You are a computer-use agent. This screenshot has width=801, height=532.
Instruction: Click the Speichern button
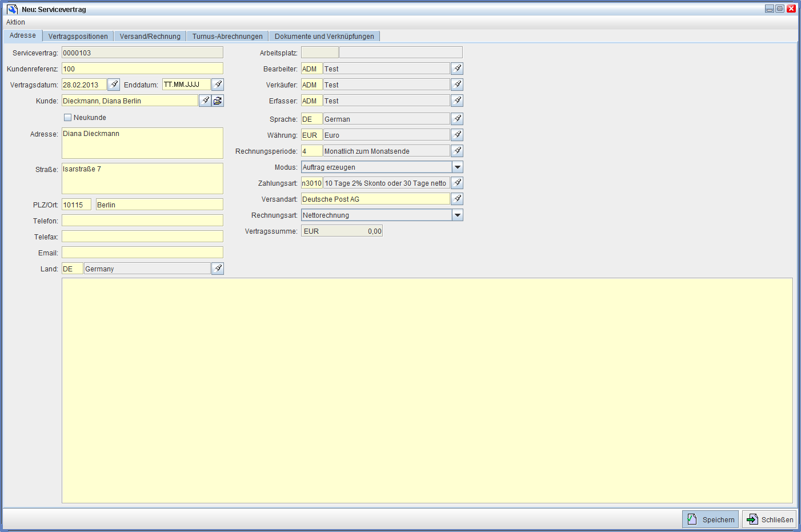(710, 519)
